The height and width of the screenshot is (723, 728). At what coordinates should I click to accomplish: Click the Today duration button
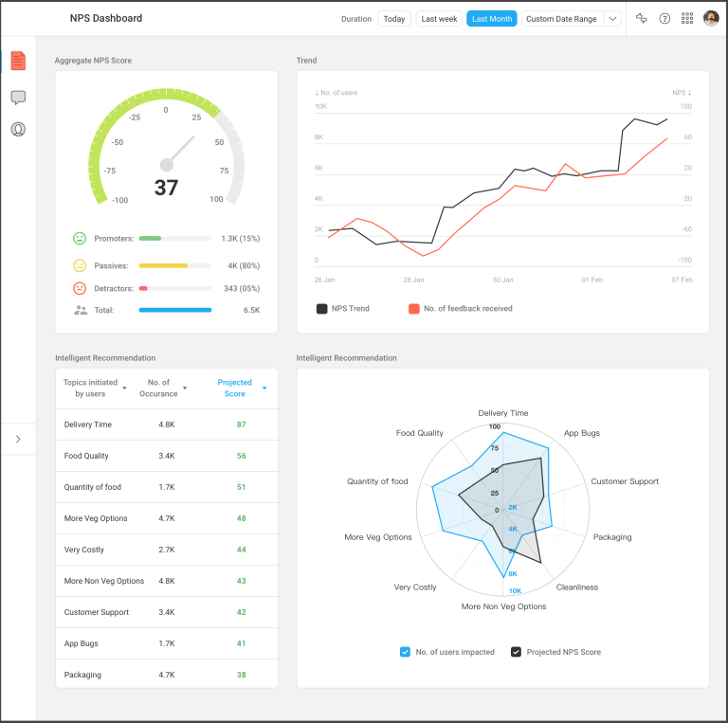(x=394, y=19)
